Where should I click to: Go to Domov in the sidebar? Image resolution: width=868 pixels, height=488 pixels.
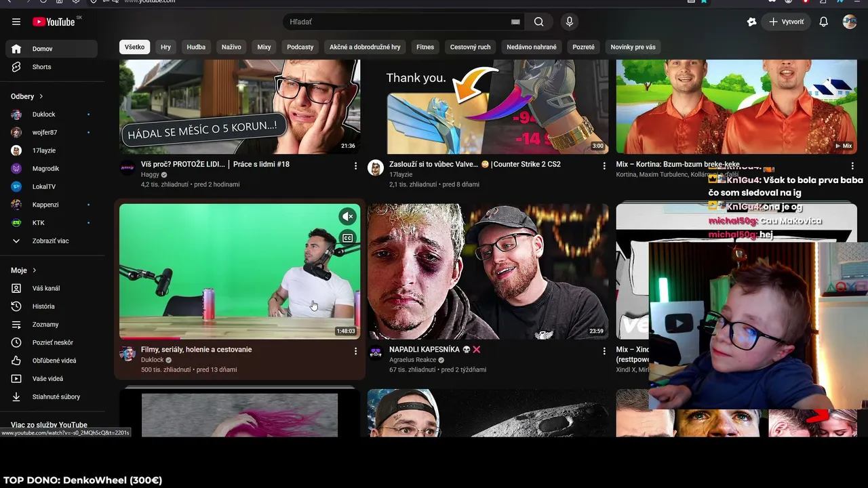click(52, 49)
